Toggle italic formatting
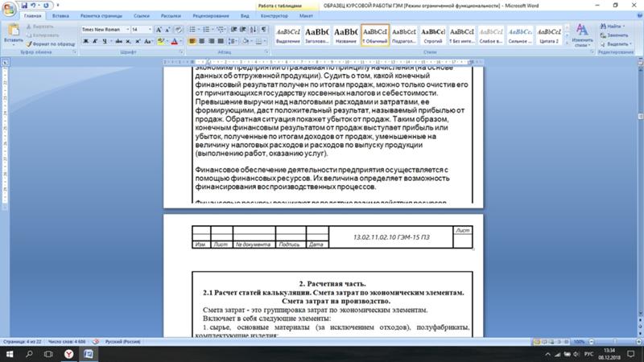The image size is (644, 362). tap(95, 41)
